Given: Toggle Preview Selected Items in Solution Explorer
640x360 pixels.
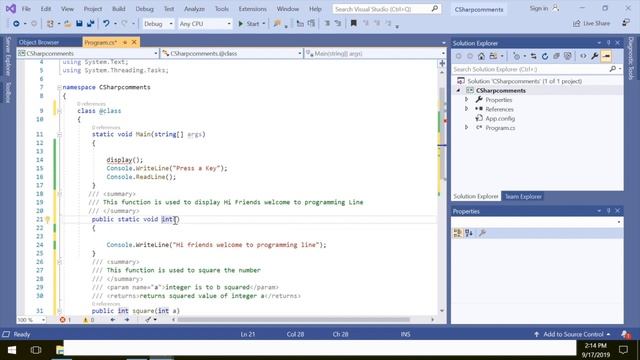Looking at the screenshot, I should pyautogui.click(x=607, y=56).
